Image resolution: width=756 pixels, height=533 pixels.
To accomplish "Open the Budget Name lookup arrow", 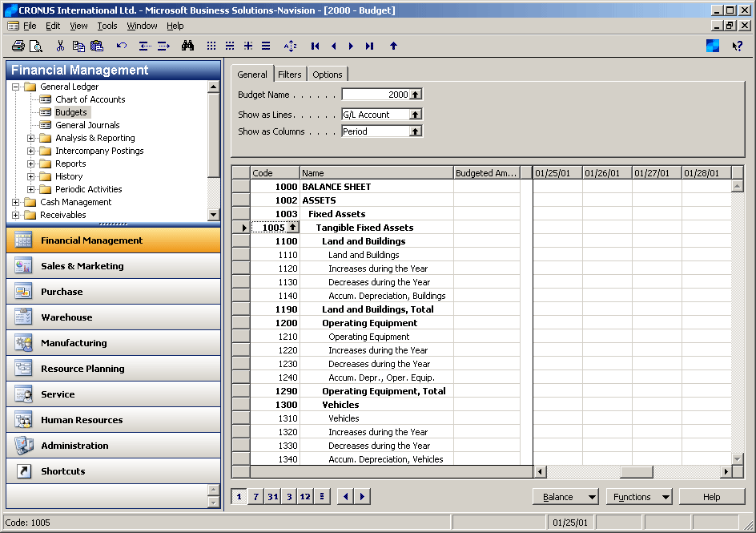I will (x=415, y=95).
